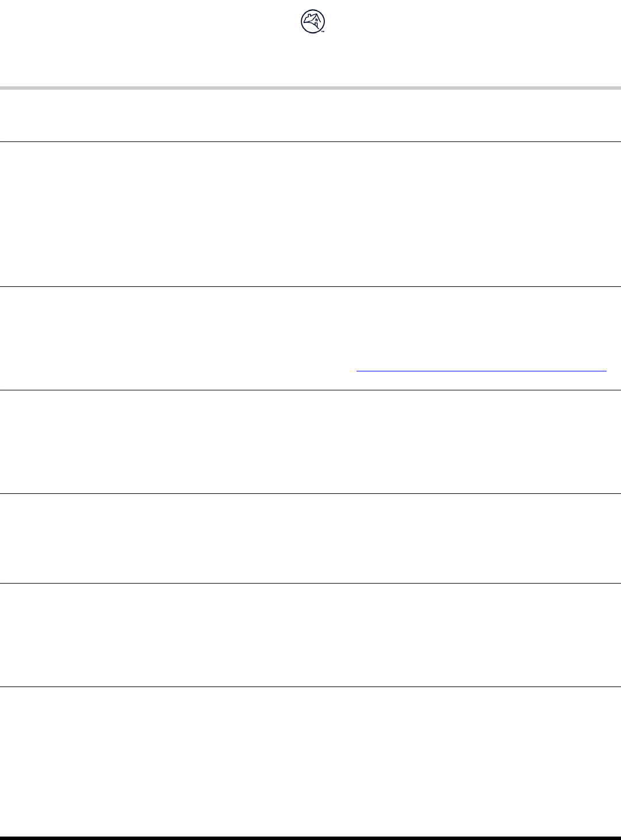Click the house logo at the top
621x840 pixels.
point(311,22)
